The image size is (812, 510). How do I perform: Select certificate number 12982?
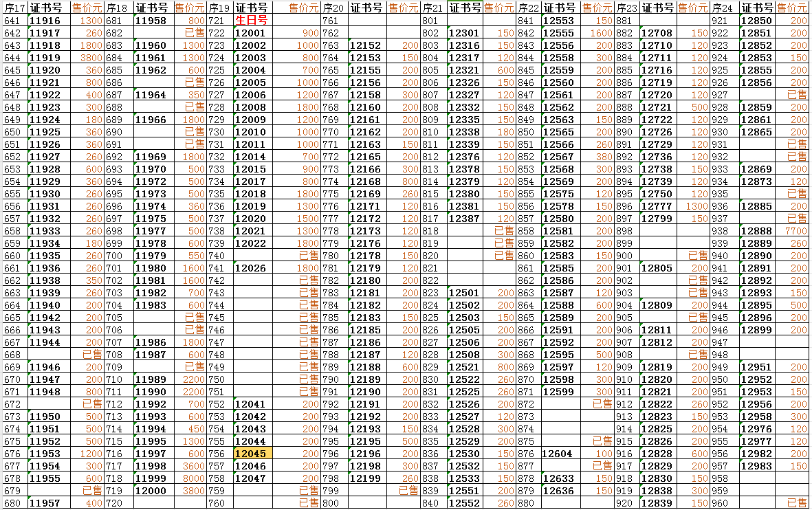(x=756, y=454)
